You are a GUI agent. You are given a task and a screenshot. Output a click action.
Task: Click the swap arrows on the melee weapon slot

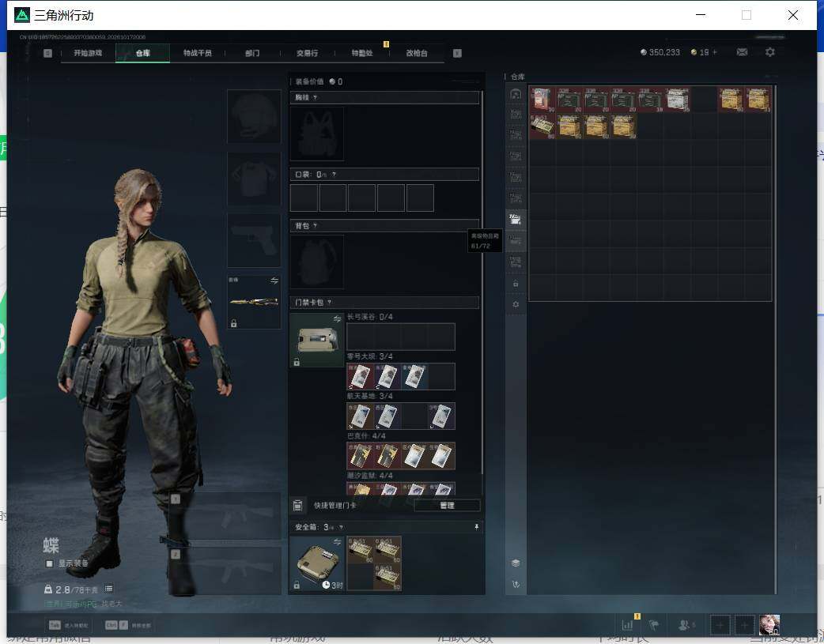click(x=274, y=281)
